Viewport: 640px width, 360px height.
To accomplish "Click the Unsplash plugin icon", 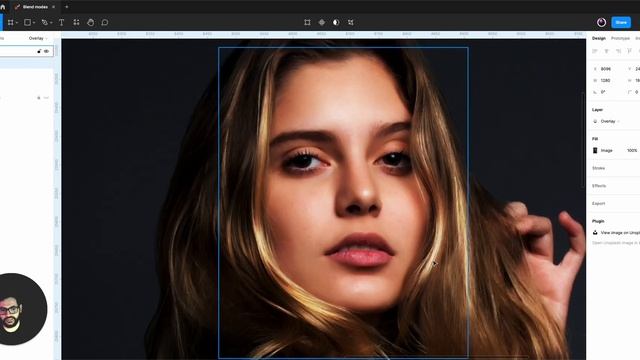I will pyautogui.click(x=595, y=233).
